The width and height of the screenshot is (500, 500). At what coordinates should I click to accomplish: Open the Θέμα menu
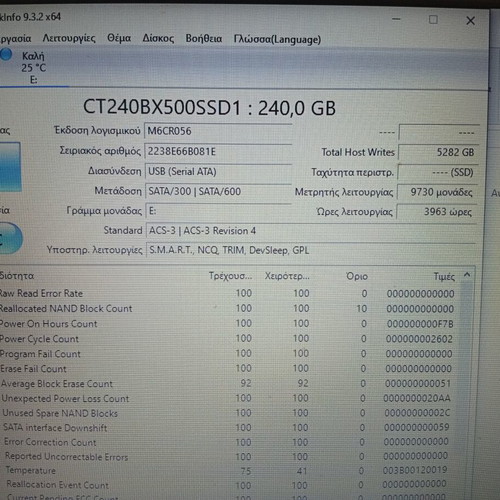click(119, 38)
